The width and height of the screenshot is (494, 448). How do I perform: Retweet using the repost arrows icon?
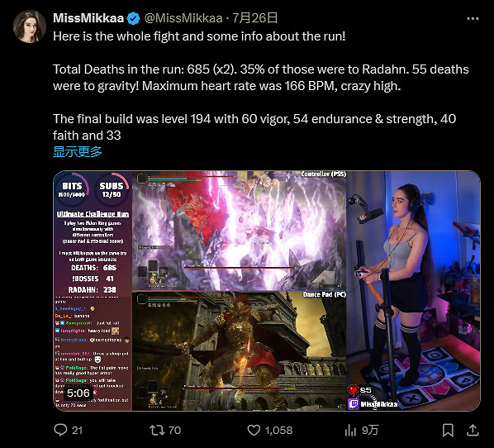tap(157, 430)
